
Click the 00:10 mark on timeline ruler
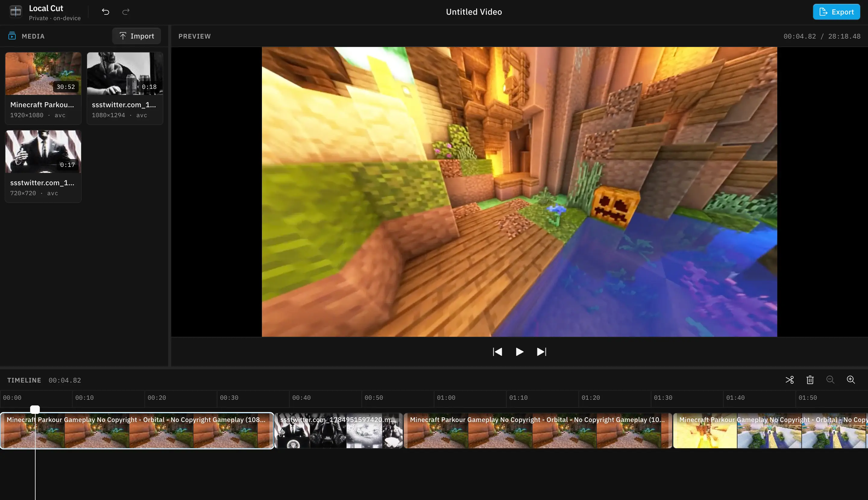pos(84,398)
